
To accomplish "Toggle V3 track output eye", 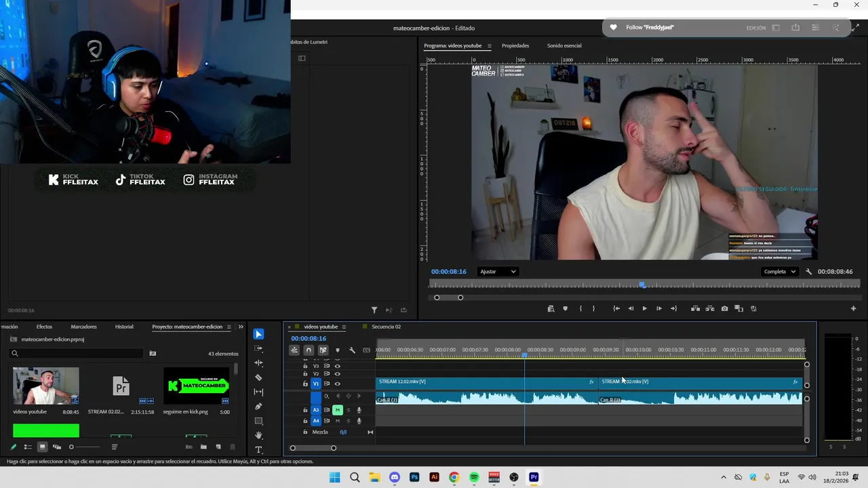I will tap(337, 366).
